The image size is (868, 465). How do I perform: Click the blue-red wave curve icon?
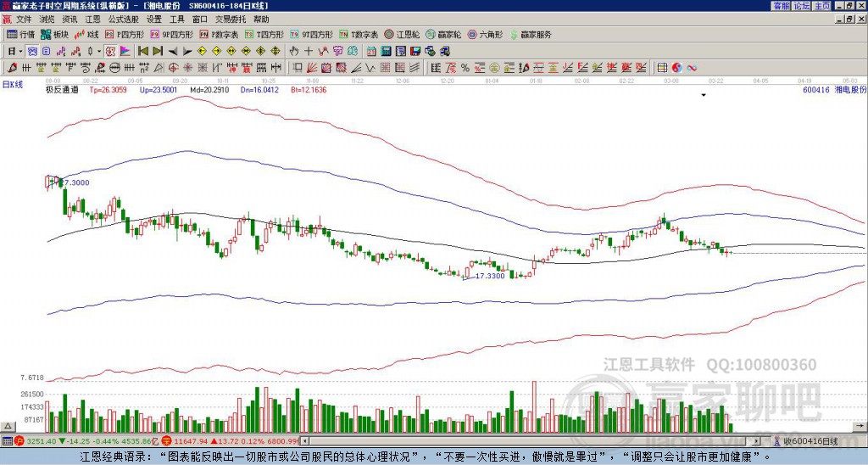coord(692,68)
